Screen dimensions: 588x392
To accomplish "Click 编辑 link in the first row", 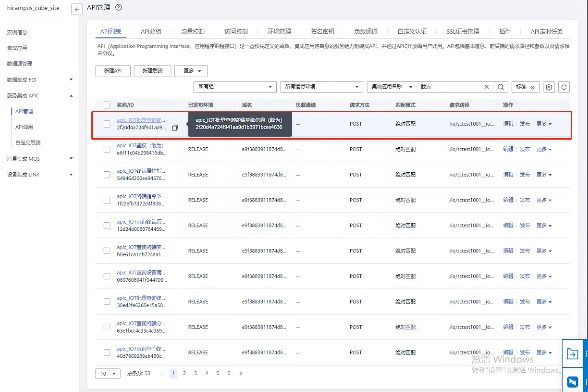I will point(508,124).
